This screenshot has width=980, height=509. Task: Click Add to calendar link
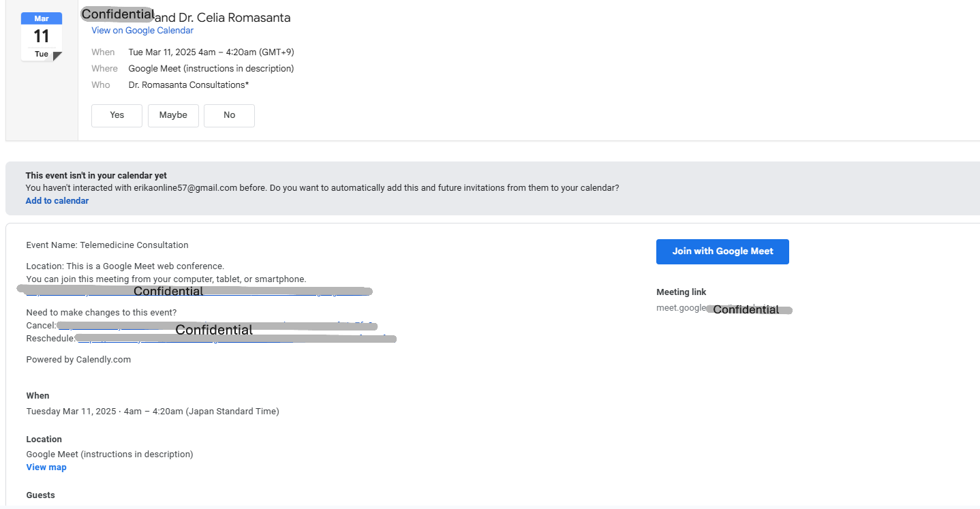(x=57, y=200)
